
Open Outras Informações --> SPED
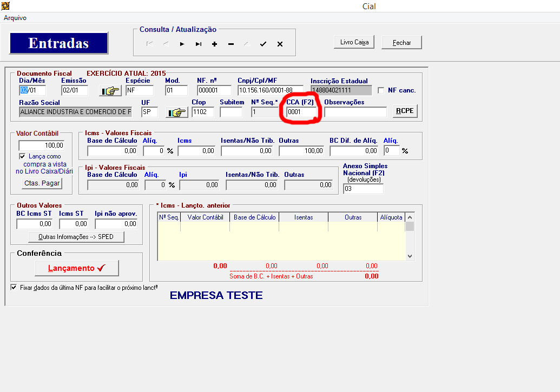tap(76, 237)
